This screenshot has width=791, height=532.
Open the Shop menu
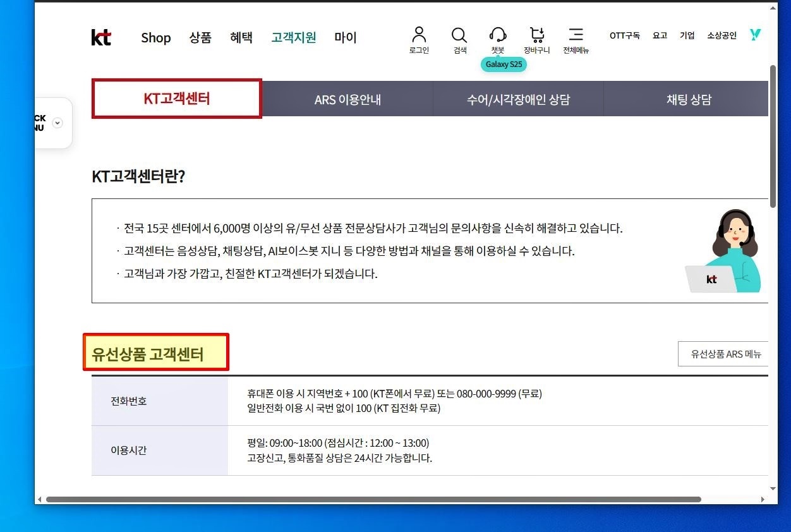coord(156,38)
